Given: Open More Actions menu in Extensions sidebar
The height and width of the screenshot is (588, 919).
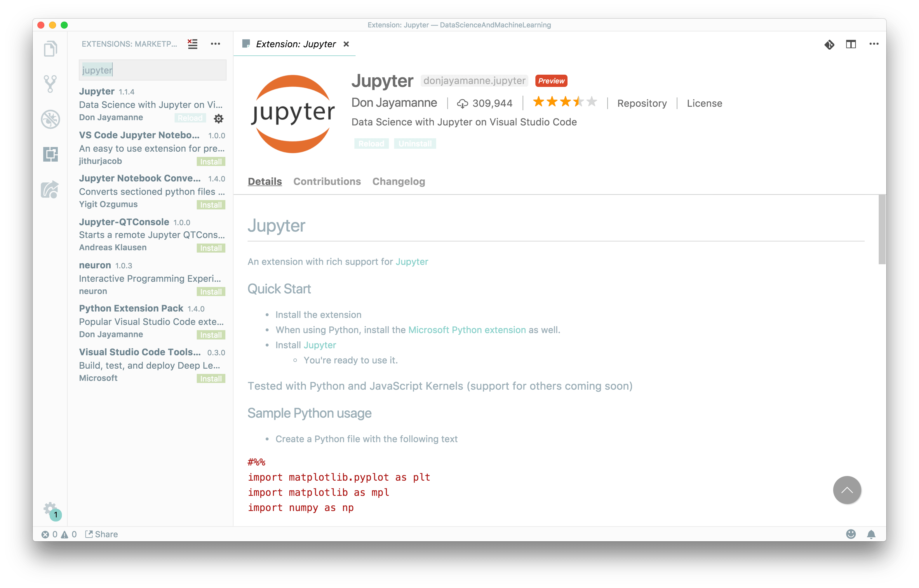Looking at the screenshot, I should [215, 44].
